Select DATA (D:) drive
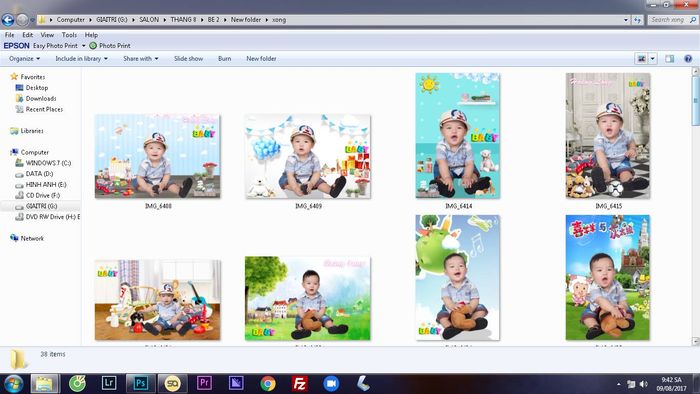Viewport: 700px width, 394px height. 39,174
